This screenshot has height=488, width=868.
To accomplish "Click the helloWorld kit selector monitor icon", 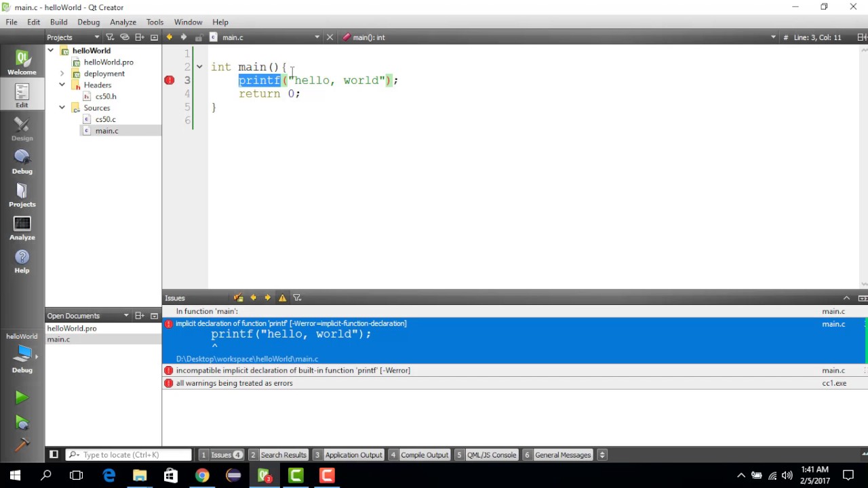I will click(x=22, y=353).
